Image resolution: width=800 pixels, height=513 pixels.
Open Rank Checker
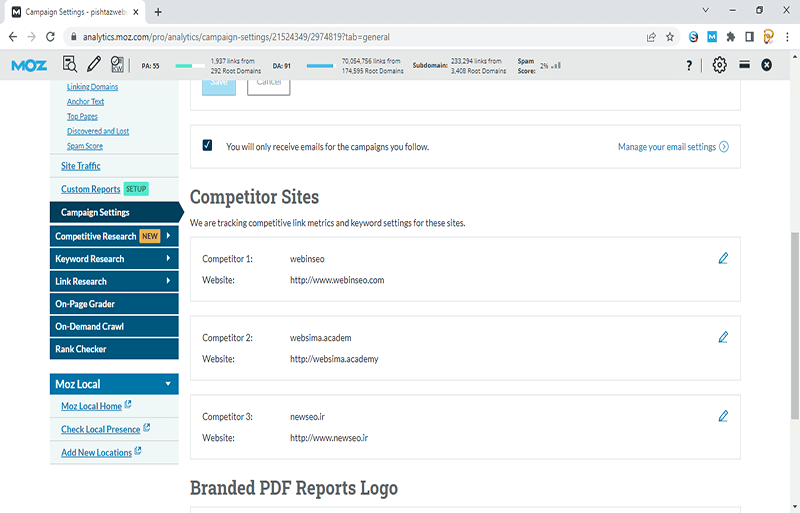(x=114, y=349)
